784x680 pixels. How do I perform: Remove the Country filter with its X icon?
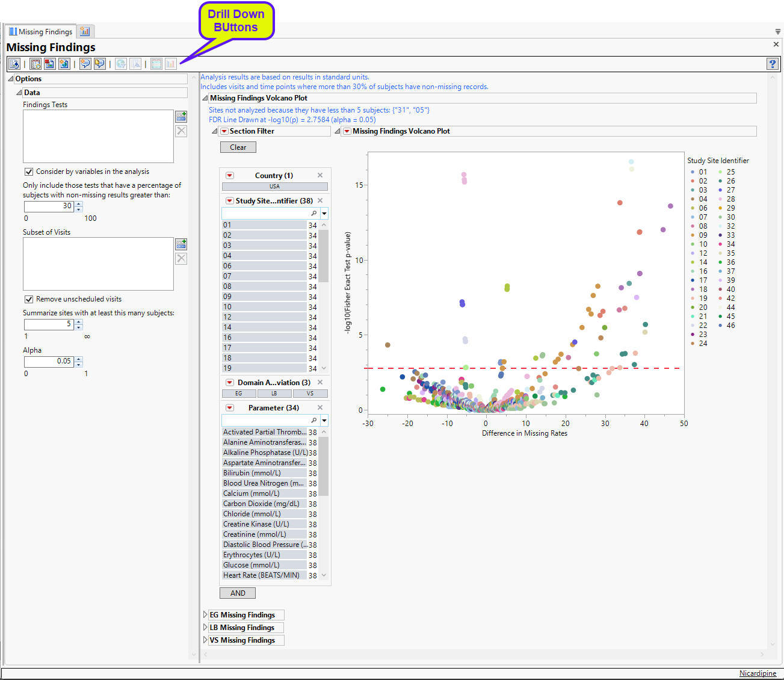pos(320,175)
